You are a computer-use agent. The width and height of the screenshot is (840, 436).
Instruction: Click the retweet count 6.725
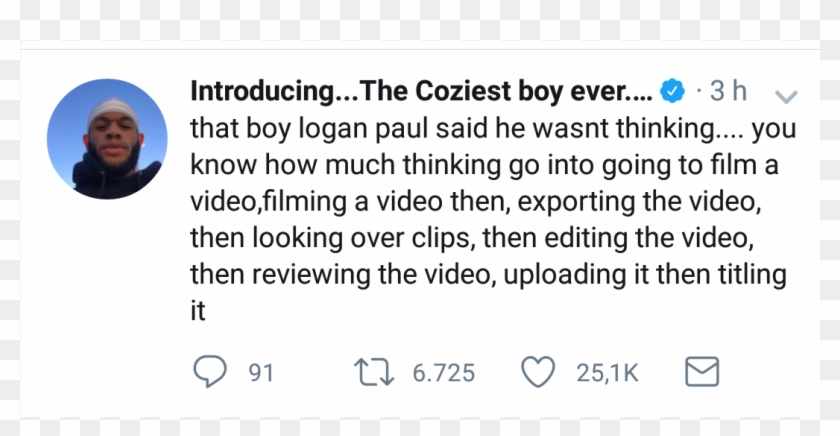(443, 373)
